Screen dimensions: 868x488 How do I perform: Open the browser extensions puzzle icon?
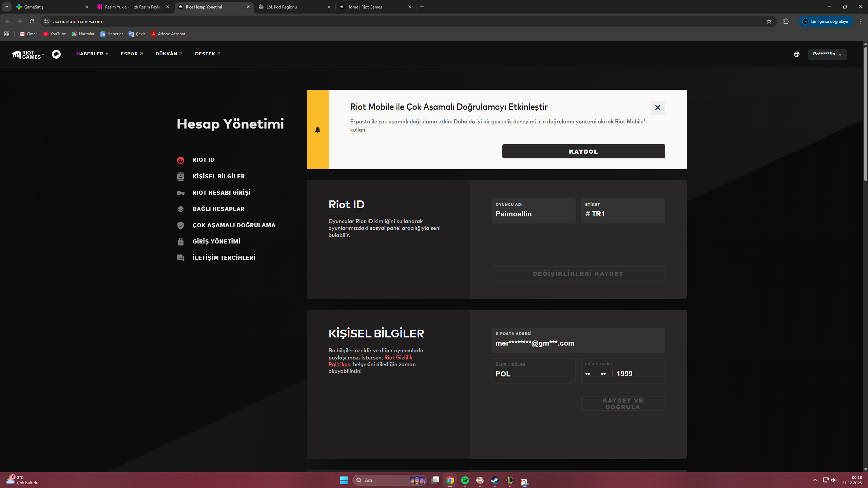(786, 21)
